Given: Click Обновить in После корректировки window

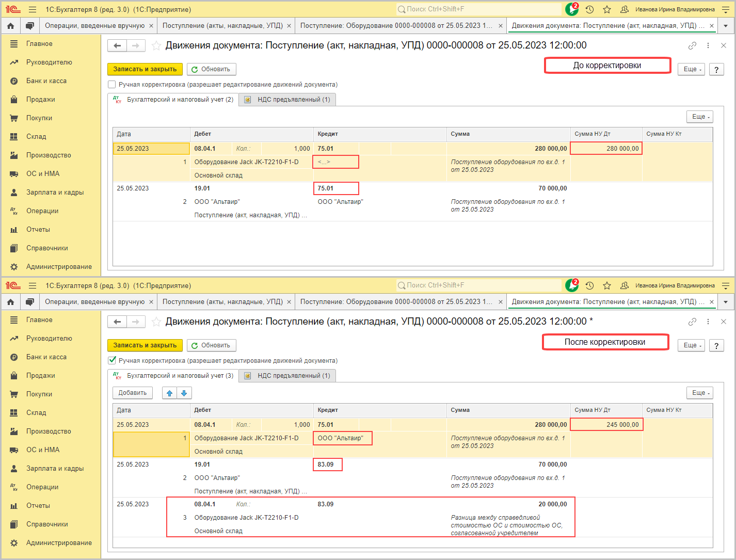Looking at the screenshot, I should tap(211, 345).
